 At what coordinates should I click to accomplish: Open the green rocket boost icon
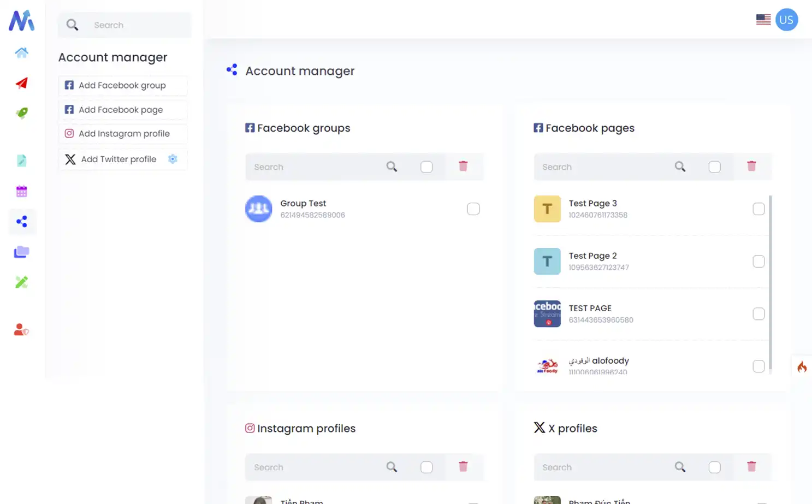pyautogui.click(x=21, y=113)
